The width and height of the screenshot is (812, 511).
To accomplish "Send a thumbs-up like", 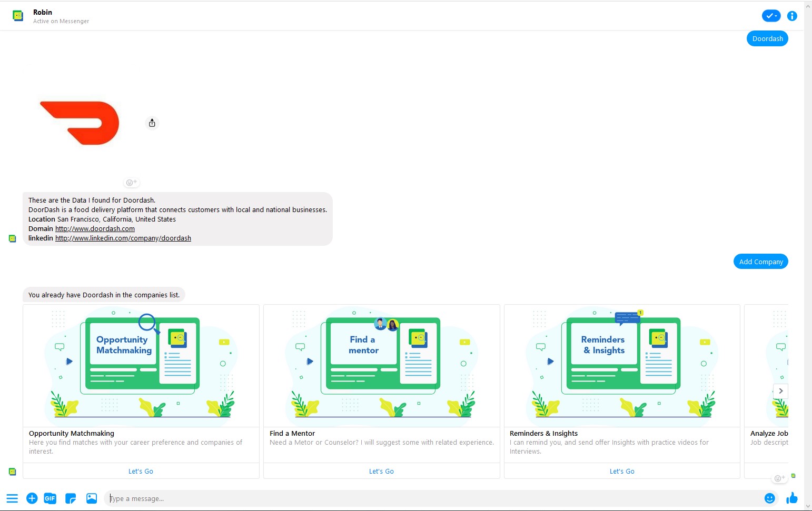I will (792, 498).
